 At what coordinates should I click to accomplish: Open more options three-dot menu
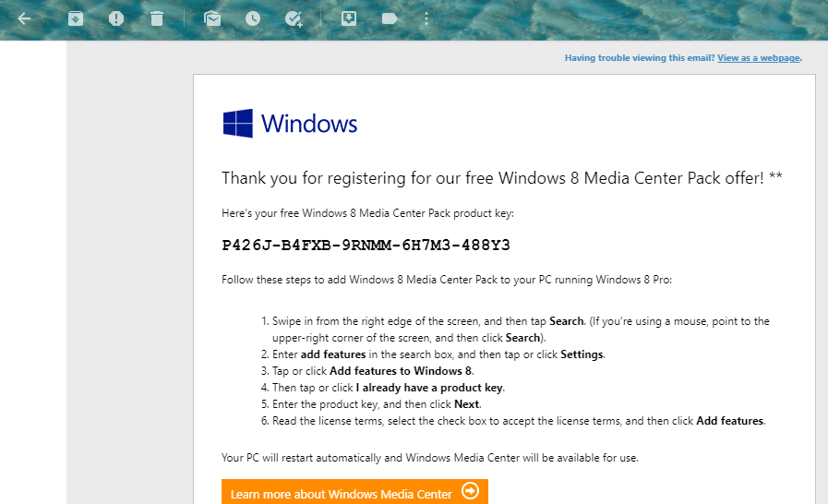[x=426, y=19]
